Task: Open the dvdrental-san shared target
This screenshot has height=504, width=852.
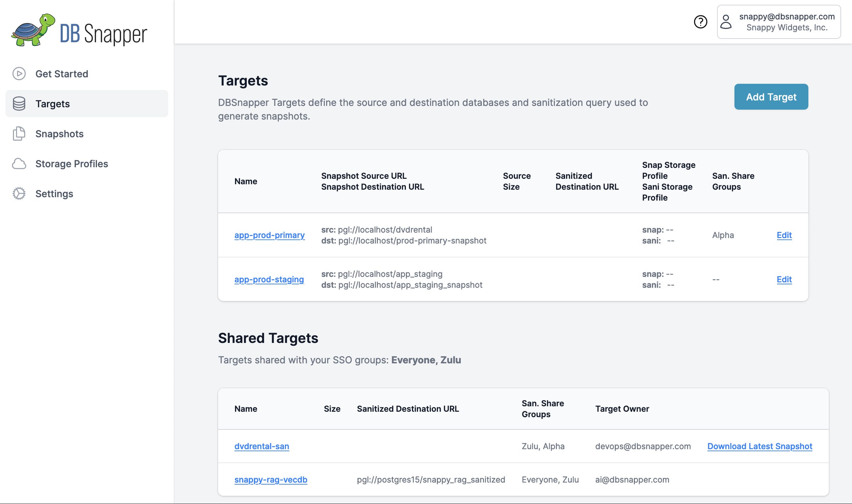Action: pos(262,446)
